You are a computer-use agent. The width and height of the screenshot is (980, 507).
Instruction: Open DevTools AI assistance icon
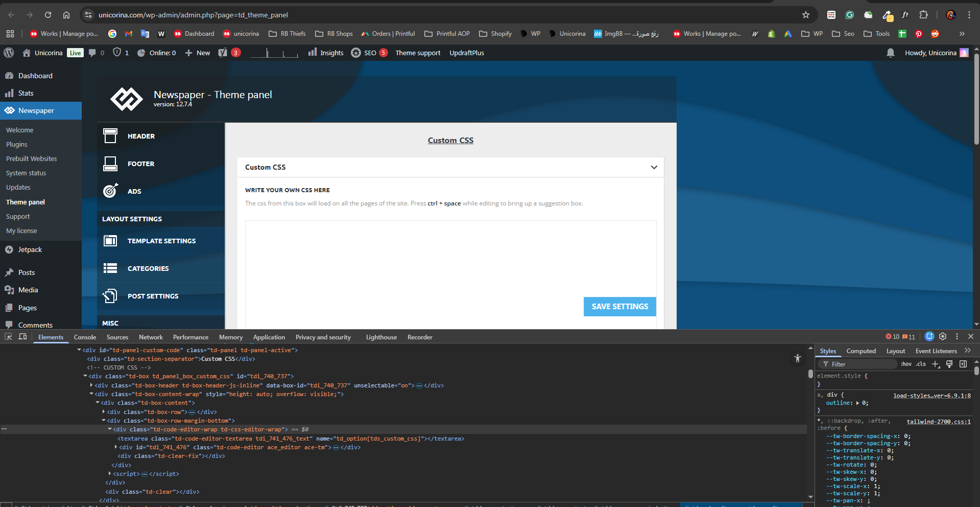929,336
